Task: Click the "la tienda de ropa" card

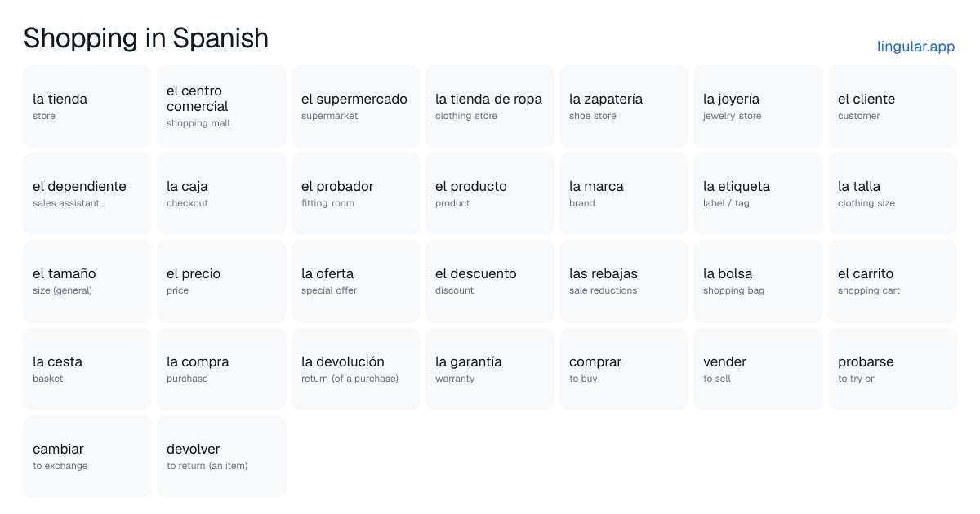Action: [490, 107]
